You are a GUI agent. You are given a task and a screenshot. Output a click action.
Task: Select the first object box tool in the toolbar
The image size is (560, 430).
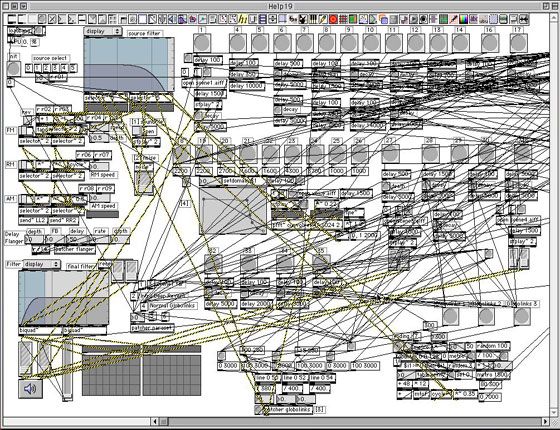pyautogui.click(x=12, y=19)
